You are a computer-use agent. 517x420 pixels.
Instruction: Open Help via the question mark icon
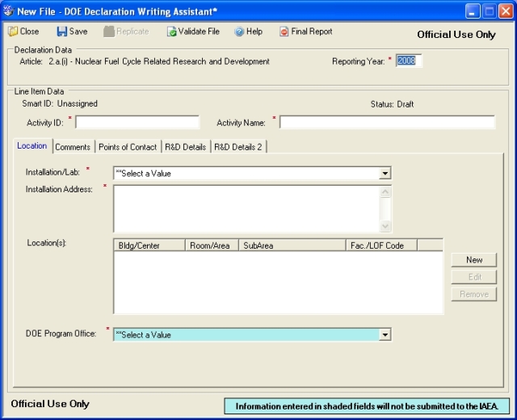(x=239, y=31)
